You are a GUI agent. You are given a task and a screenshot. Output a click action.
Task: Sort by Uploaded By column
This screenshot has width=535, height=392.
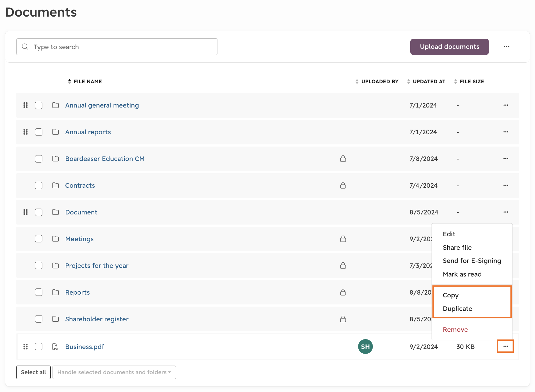pos(377,82)
